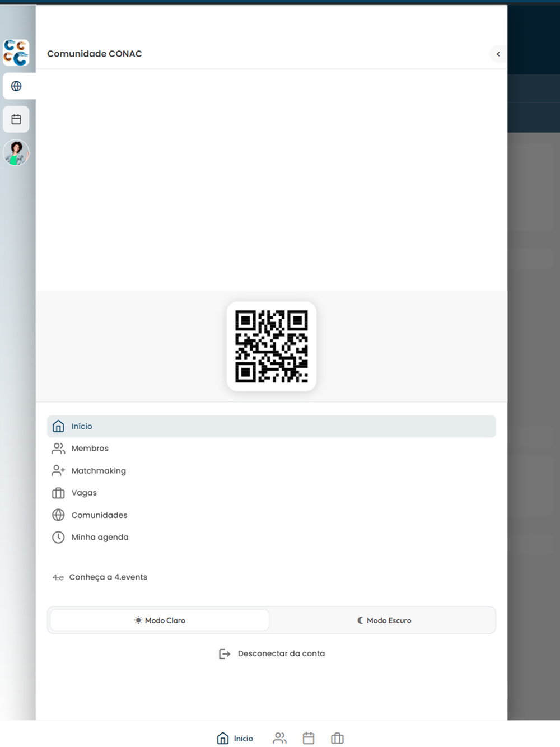Open calendar icon in bottom navigation

click(309, 738)
